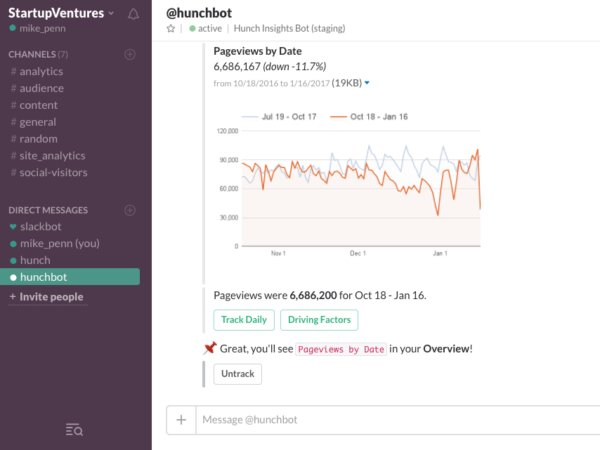Toggle Jul 19 - Oct 17 legend series
Image resolution: width=600 pixels, height=450 pixels.
(x=286, y=116)
